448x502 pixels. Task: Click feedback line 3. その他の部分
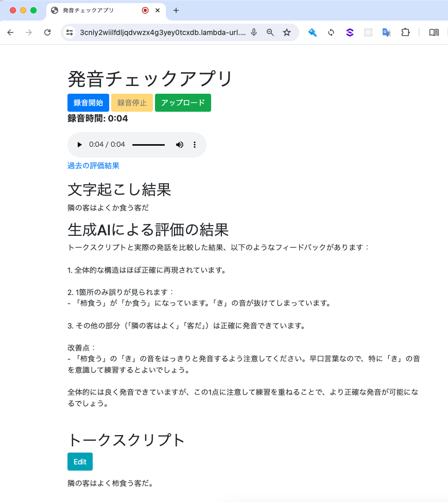coord(186,325)
